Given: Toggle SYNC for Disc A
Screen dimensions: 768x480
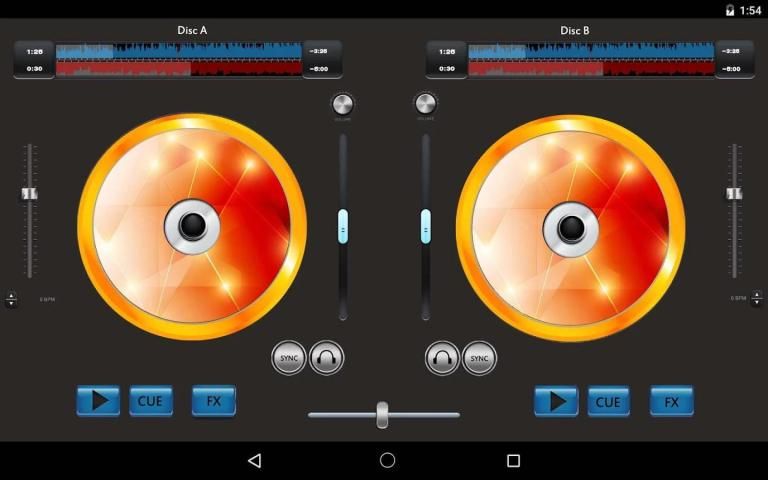Looking at the screenshot, I should pos(289,358).
